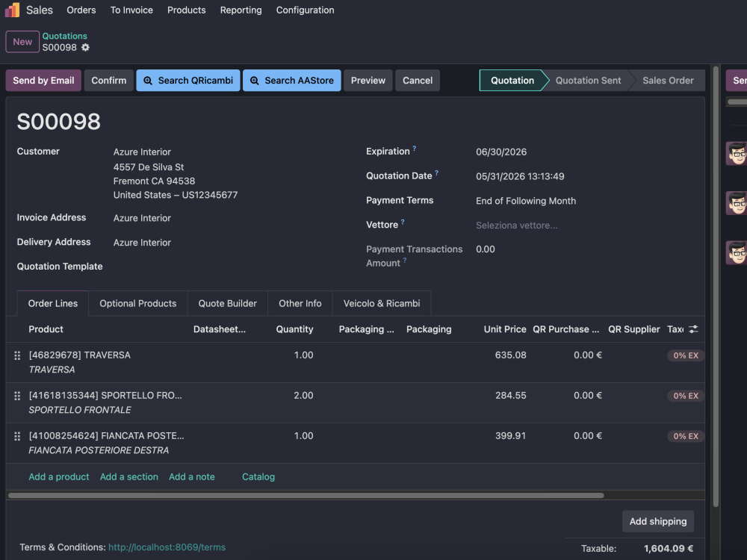This screenshot has width=747, height=560.
Task: Open the Expiration date picker 06/30/2026
Action: [501, 152]
